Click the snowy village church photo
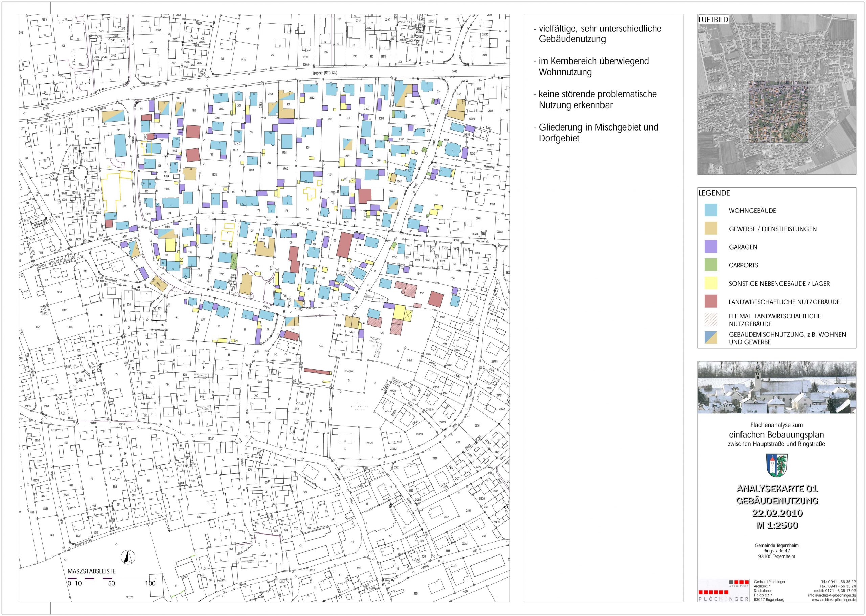866x616 pixels. (776, 387)
